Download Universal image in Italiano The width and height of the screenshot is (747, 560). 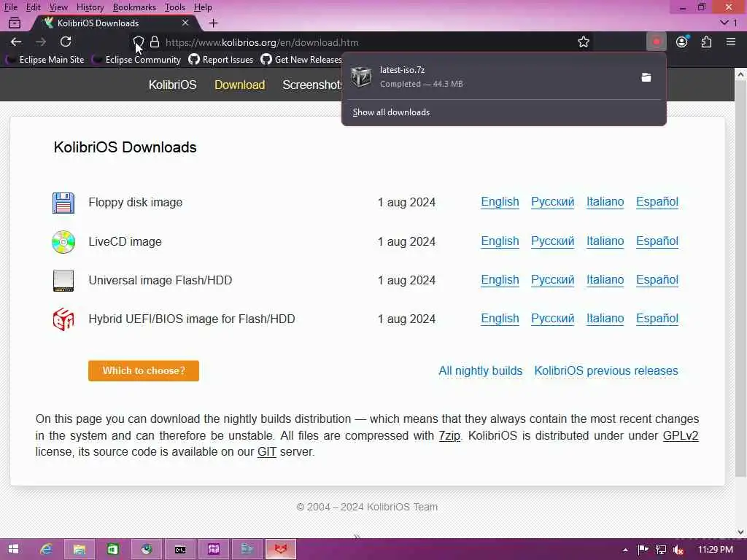605,280
